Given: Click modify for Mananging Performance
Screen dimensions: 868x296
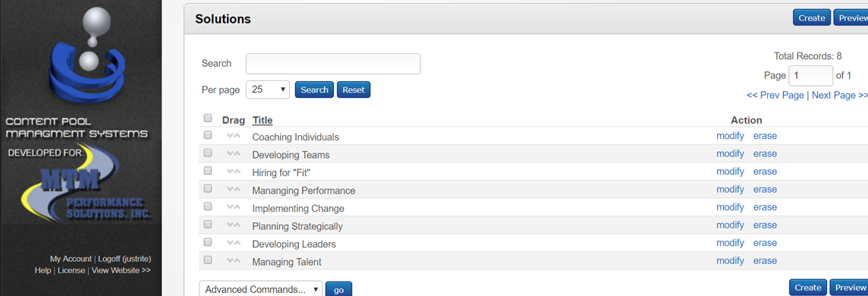Looking at the screenshot, I should click(x=730, y=189).
